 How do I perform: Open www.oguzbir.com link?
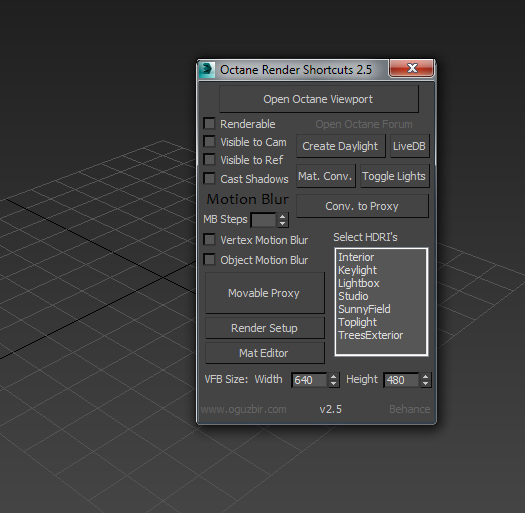243,409
